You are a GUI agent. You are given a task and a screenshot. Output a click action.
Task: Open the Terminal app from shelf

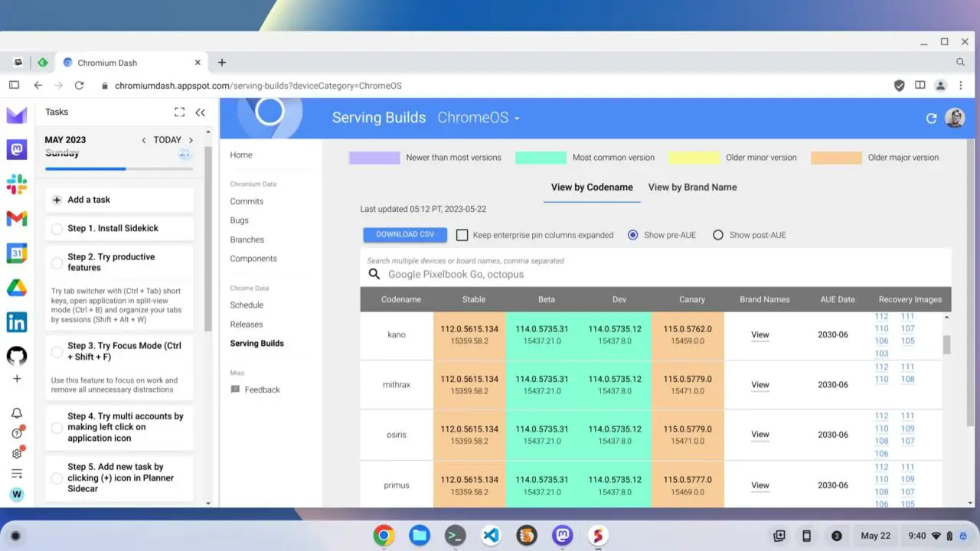click(455, 536)
